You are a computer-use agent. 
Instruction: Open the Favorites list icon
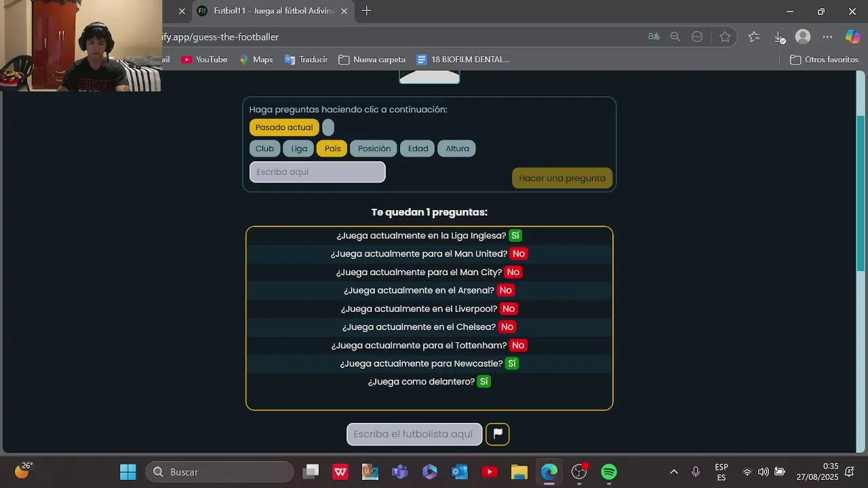pyautogui.click(x=754, y=37)
